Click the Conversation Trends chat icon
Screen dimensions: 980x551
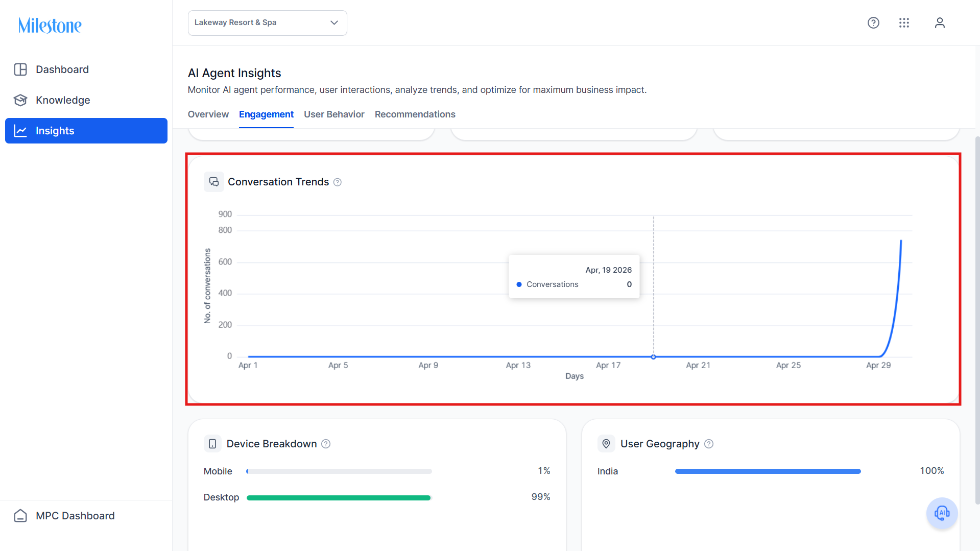tap(214, 182)
